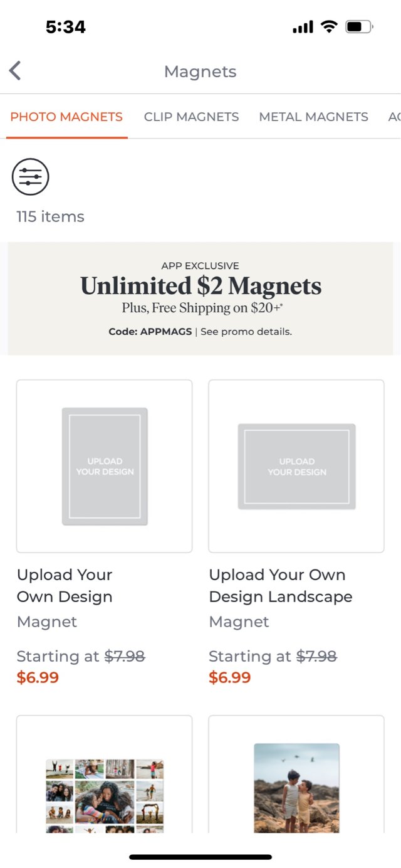Viewport: 401px width, 868px height.
Task: Select portrait Upload Your Design thumbnail
Action: pyautogui.click(x=105, y=466)
